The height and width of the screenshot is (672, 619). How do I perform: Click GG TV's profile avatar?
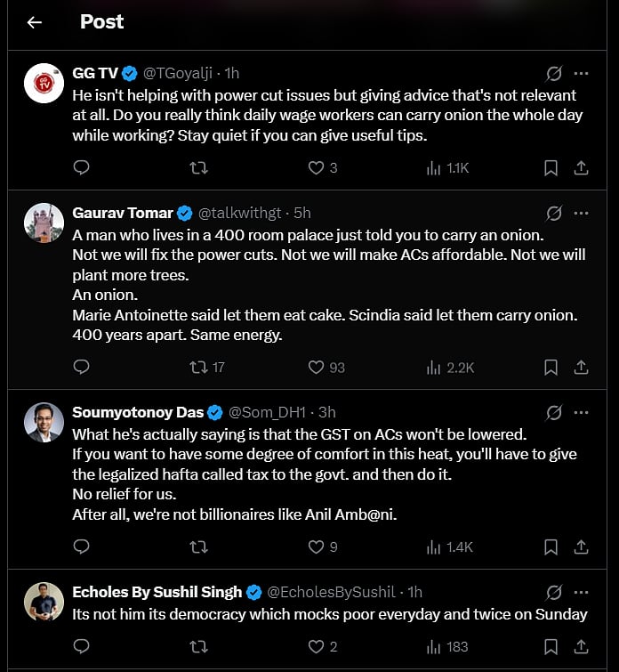click(x=42, y=83)
